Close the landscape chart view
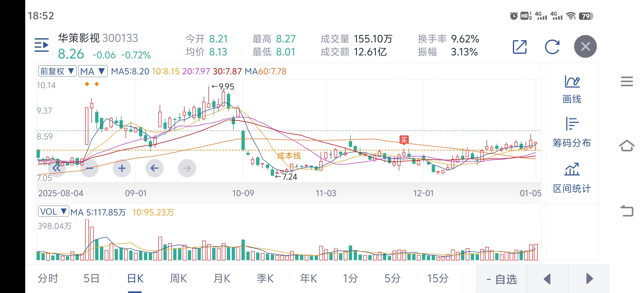The width and height of the screenshot is (644, 293). pyautogui.click(x=585, y=46)
